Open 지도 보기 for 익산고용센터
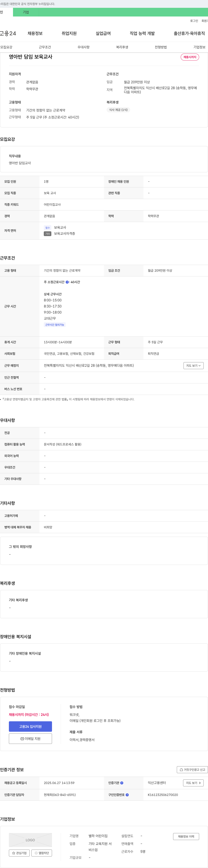The width and height of the screenshot is (208, 868). coord(193,783)
